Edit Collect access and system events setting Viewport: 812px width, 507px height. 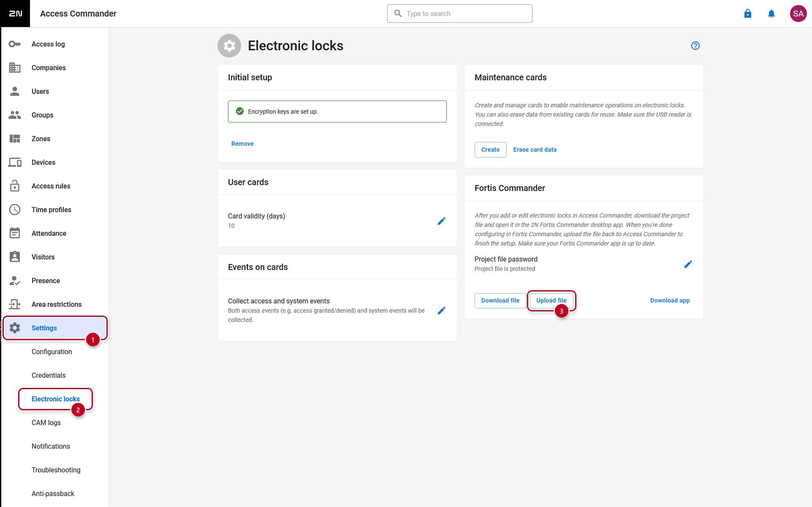pyautogui.click(x=441, y=311)
